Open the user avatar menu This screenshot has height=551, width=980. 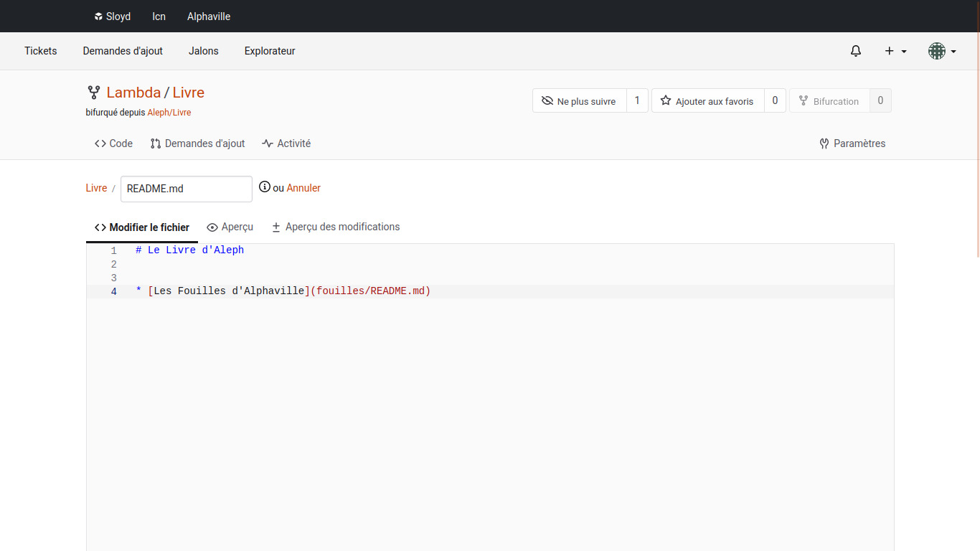(942, 51)
